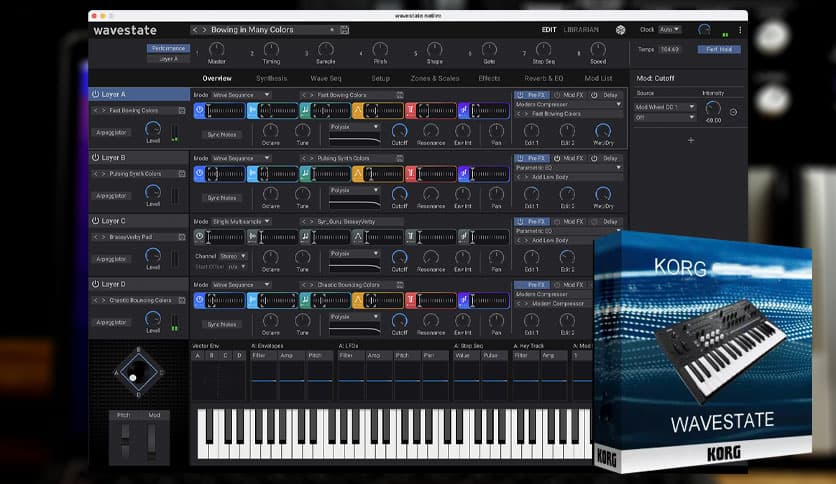Save Layer A program Fast Bowing Colors
The width and height of the screenshot is (836, 484).
182,110
